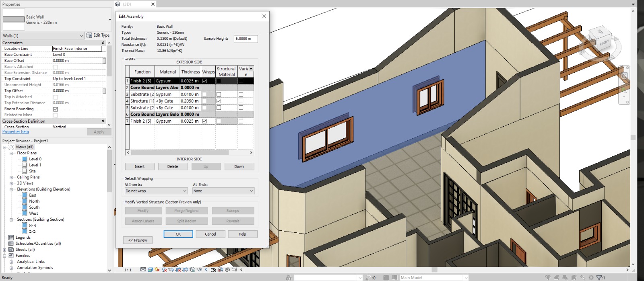Screen dimensions: 644x281
Task: Check Structural Material for Substrate row 3
Action: coord(219,94)
